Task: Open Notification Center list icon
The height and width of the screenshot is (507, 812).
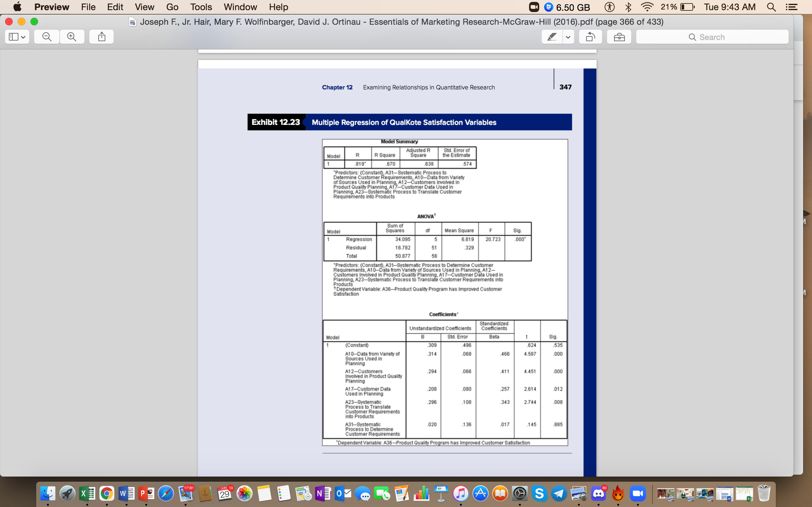Action: pyautogui.click(x=792, y=7)
